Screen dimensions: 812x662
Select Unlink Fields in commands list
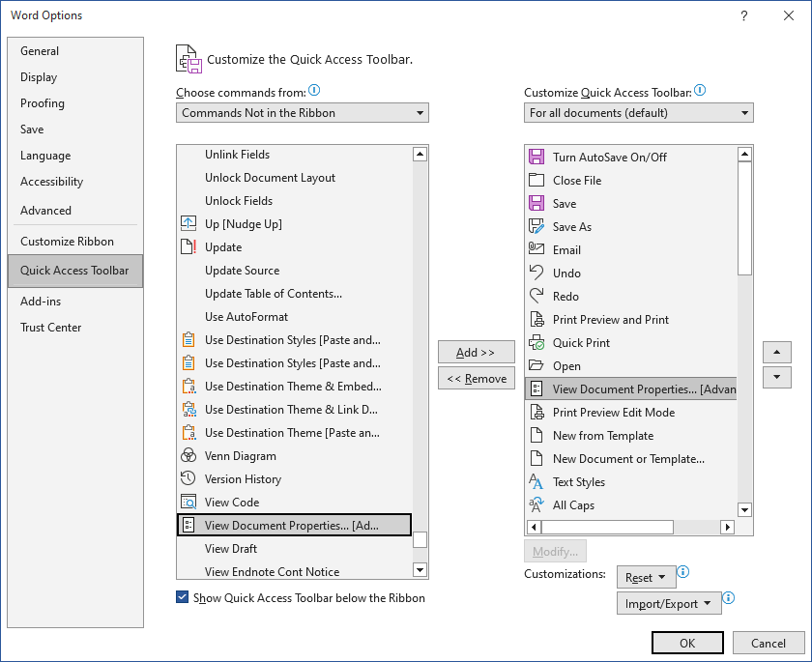point(294,155)
